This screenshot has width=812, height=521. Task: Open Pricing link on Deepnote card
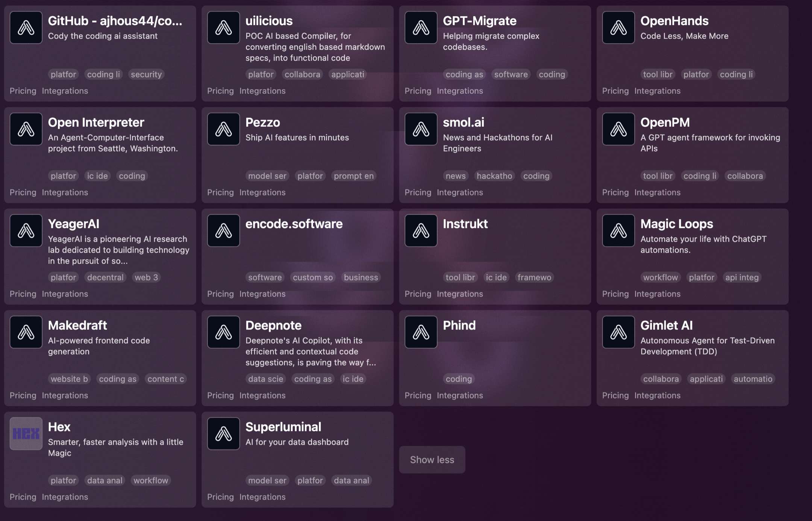click(220, 395)
